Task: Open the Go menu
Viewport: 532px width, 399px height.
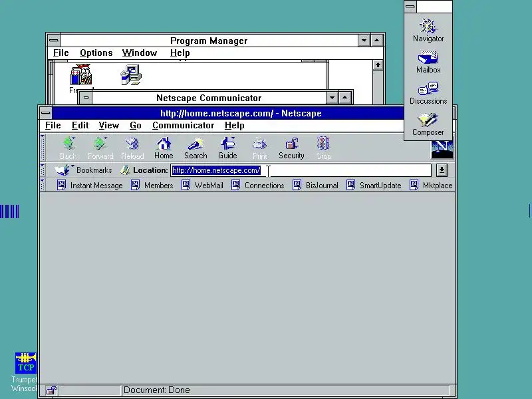Action: coord(136,126)
